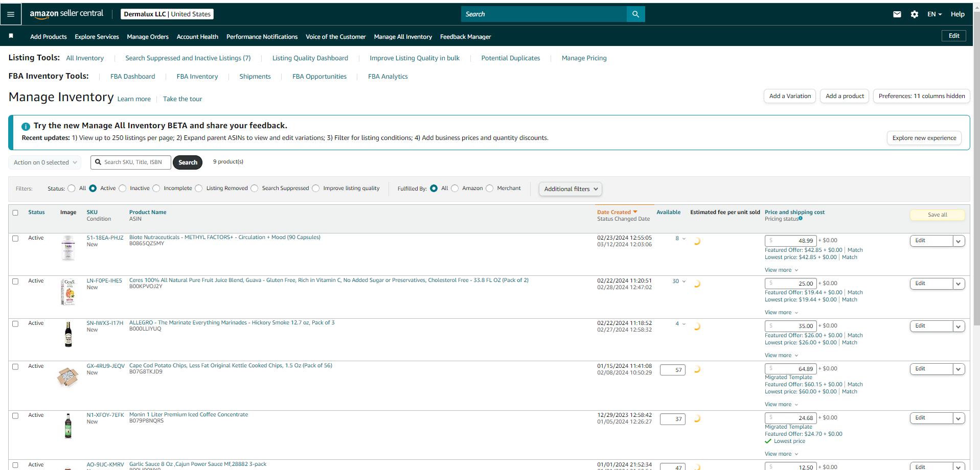
Task: Select the checkbox for SKU GX-4RU9-JEQV
Action: point(15,367)
